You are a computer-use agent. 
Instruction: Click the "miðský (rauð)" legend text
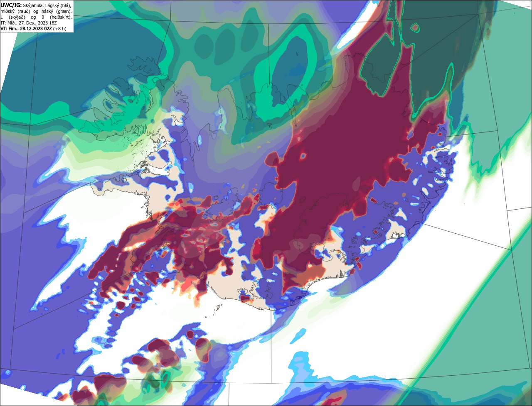15,12
